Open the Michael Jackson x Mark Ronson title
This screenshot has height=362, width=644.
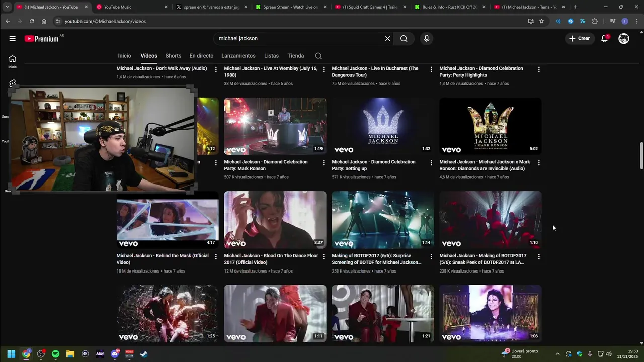(x=485, y=165)
